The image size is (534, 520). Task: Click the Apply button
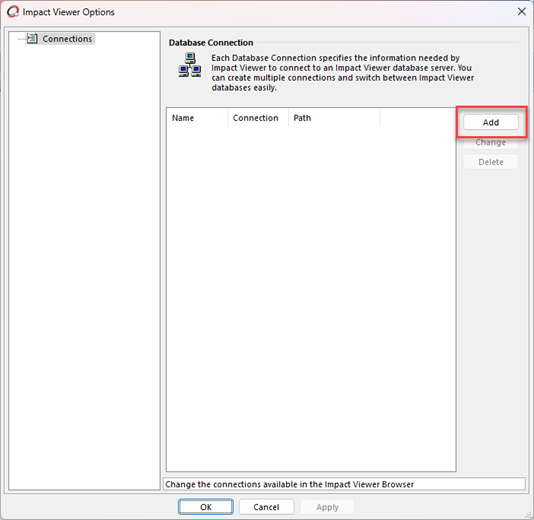[x=327, y=507]
